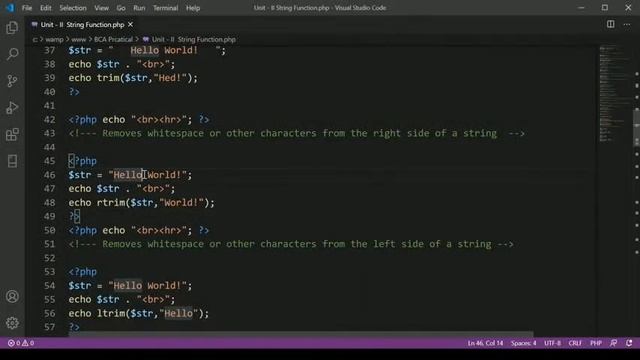Click echo "<br><hr>" statement on line 50
Screen dimensions: 640x360
coord(147,230)
